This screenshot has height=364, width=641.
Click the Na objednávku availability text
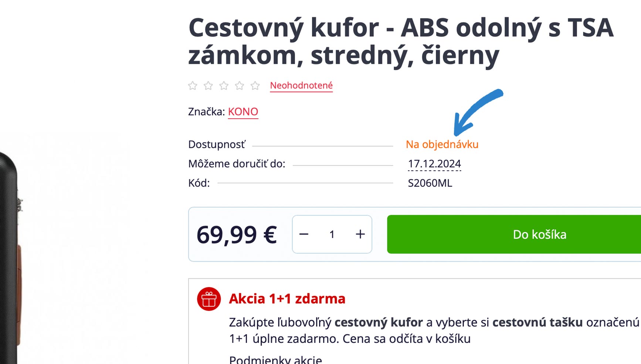[x=442, y=144]
